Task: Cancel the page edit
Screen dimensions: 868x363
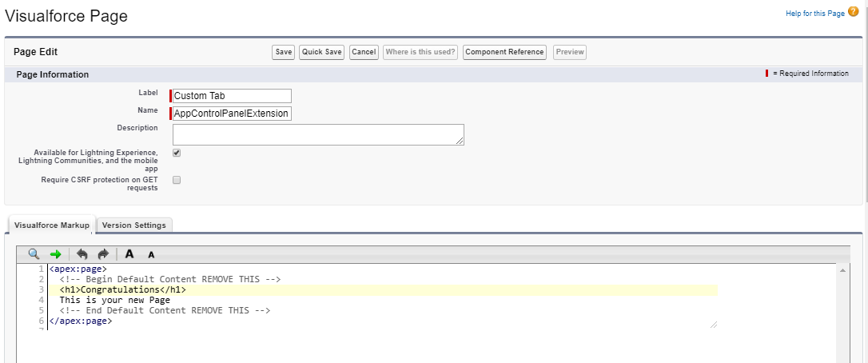Action: [364, 52]
